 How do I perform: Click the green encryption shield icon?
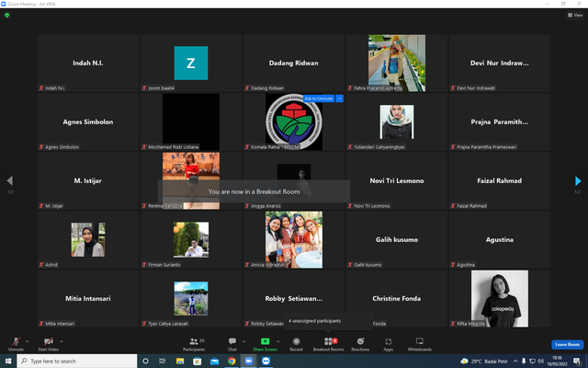point(6,15)
